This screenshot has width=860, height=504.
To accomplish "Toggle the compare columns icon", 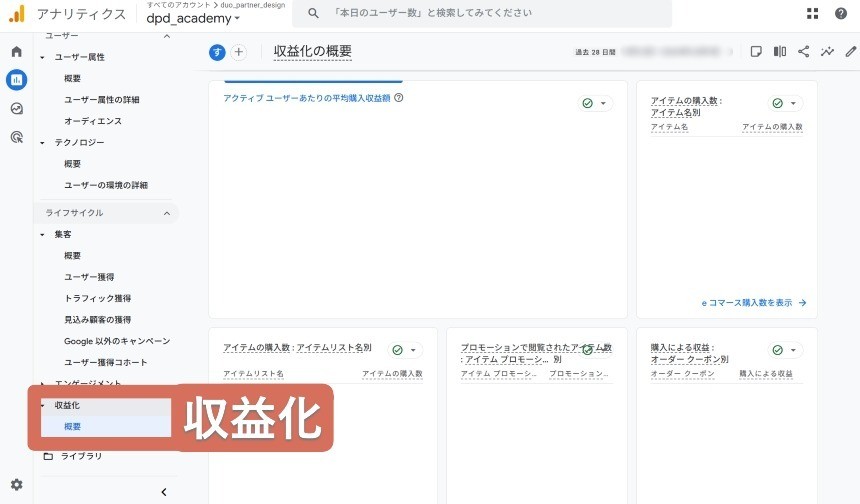I will [x=780, y=52].
